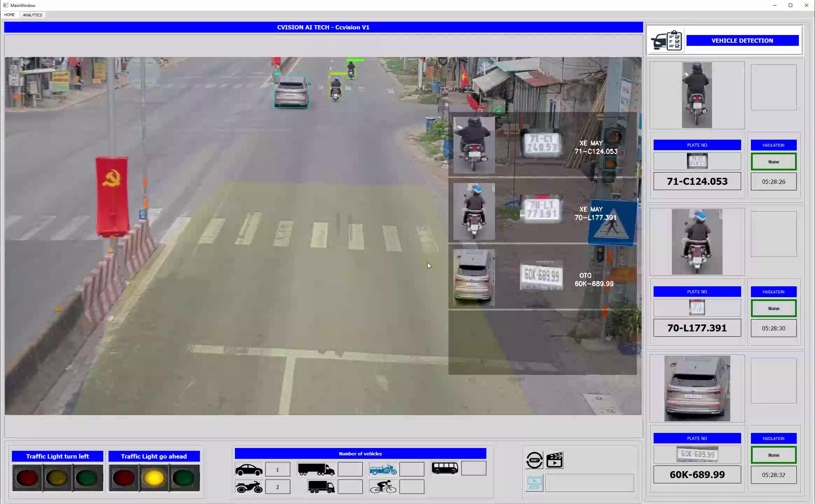Click violation None for 70-L177.391
This screenshot has height=504, width=815.
coord(774,308)
